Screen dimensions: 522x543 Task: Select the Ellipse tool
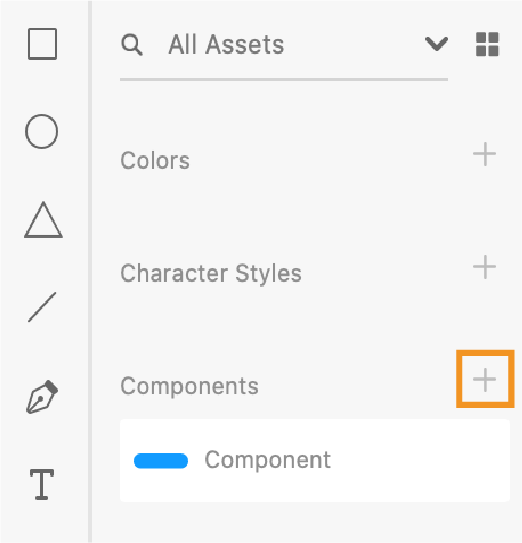click(x=42, y=132)
